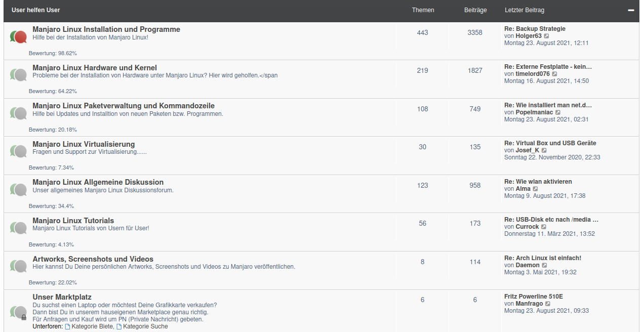This screenshot has height=332, width=644.
Task: Open Artworks, Screenshots und Videos forum
Action: click(93, 259)
